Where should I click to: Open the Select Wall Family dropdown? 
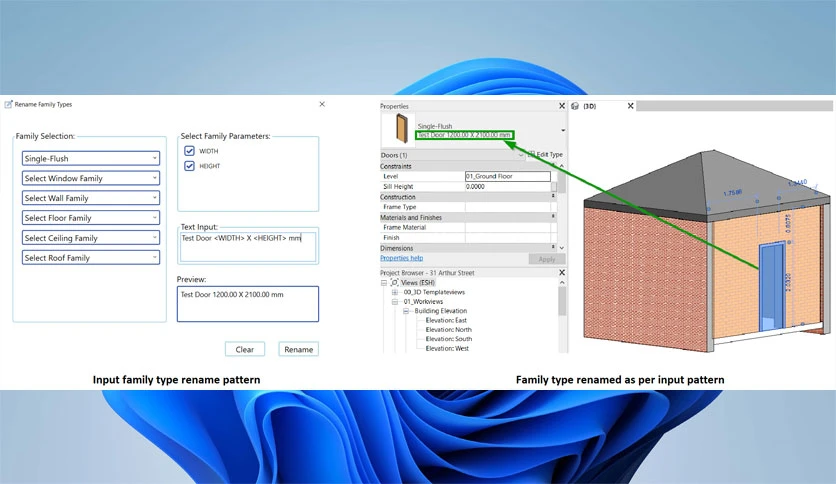click(91, 198)
